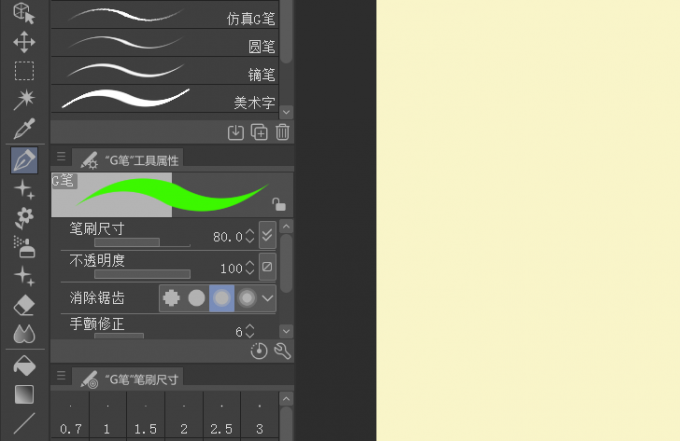Pick the Eyedropper tool

[24, 129]
